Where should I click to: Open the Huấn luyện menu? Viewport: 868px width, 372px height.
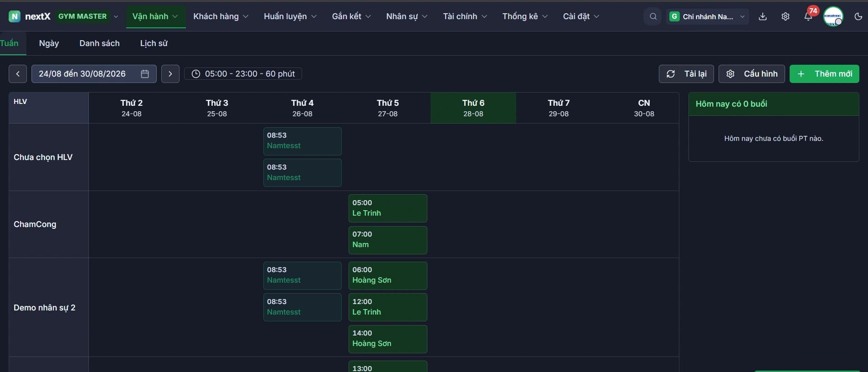pos(290,16)
